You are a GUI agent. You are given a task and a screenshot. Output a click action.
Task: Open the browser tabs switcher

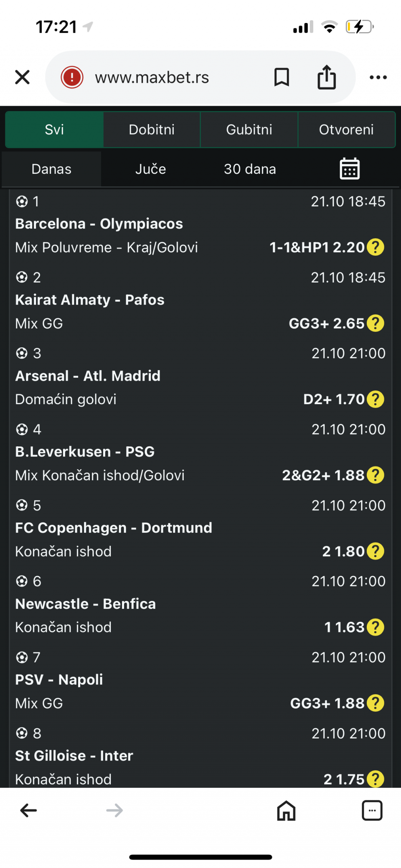tap(372, 811)
